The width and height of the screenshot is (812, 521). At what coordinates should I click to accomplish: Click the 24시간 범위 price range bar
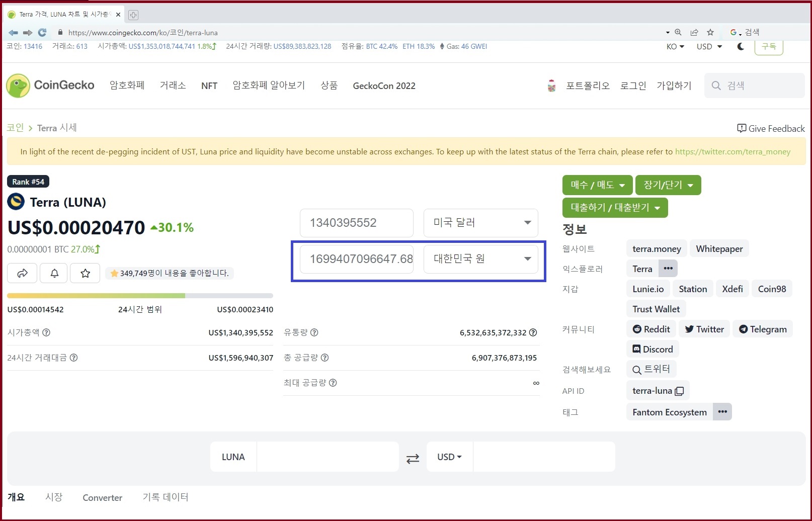pos(140,296)
